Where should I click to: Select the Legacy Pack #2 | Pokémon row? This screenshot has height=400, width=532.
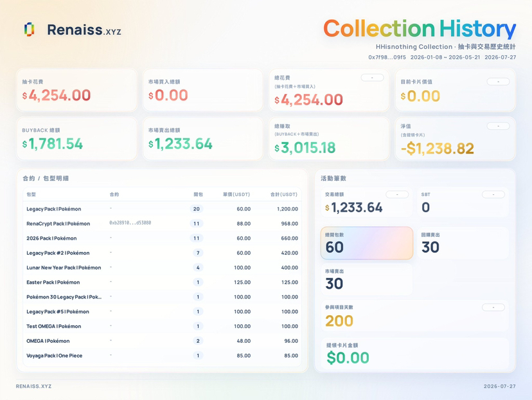coord(162,253)
